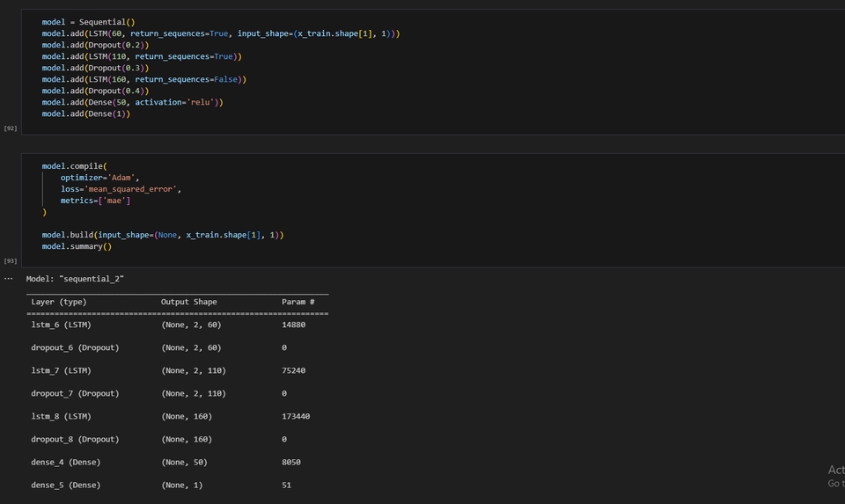Click the 8050 param count

[x=291, y=462]
